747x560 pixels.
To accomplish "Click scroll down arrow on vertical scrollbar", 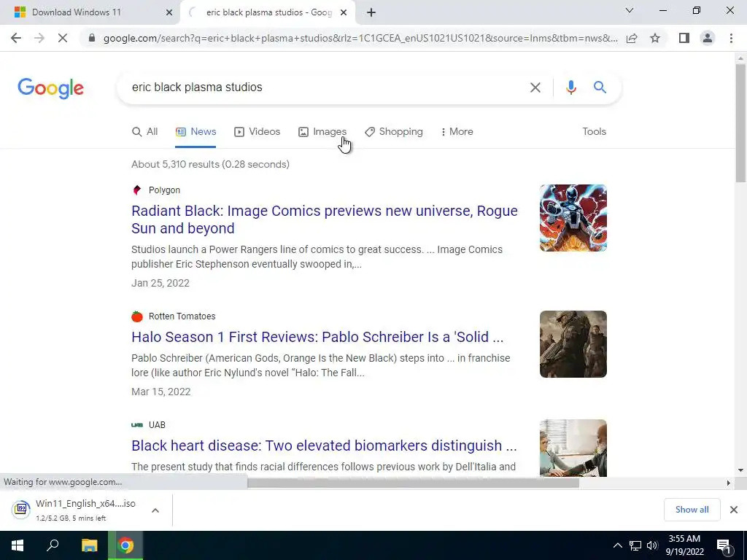I will pos(740,470).
